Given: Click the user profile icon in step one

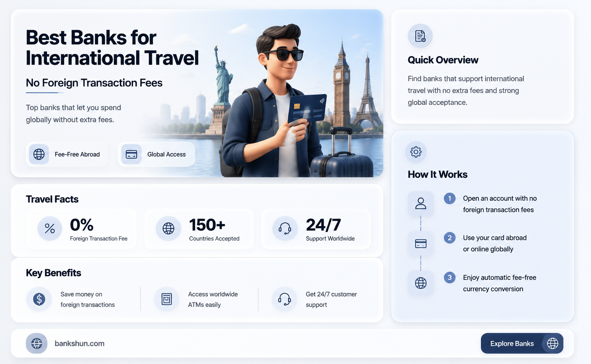Looking at the screenshot, I should pyautogui.click(x=421, y=203).
